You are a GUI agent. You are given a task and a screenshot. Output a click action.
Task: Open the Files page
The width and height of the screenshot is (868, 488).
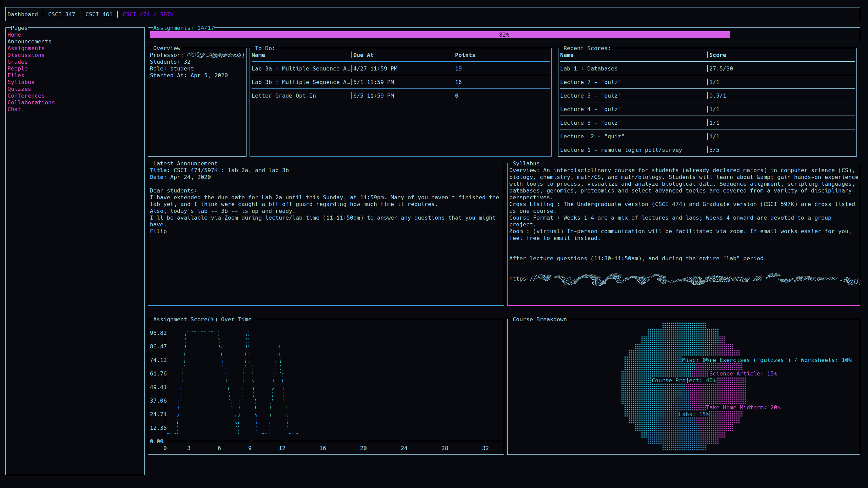coord(16,75)
